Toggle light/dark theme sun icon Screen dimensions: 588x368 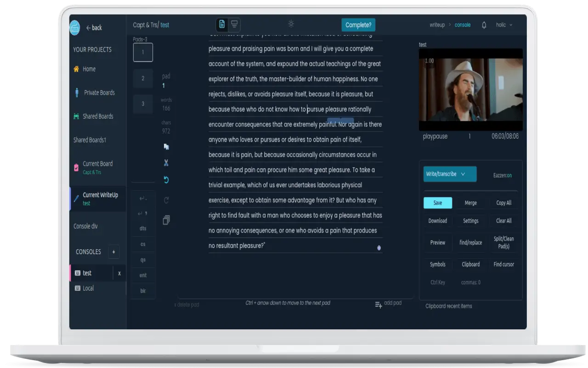coord(291,24)
